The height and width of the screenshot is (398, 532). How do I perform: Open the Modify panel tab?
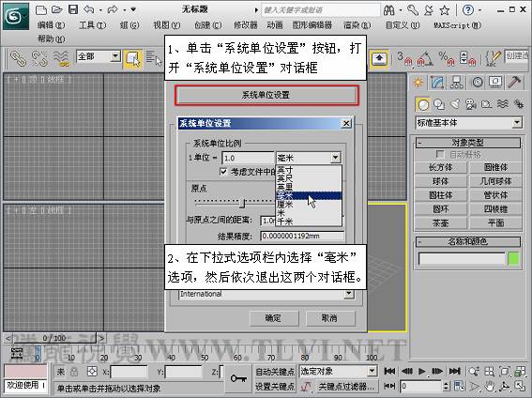pyautogui.click(x=437, y=83)
